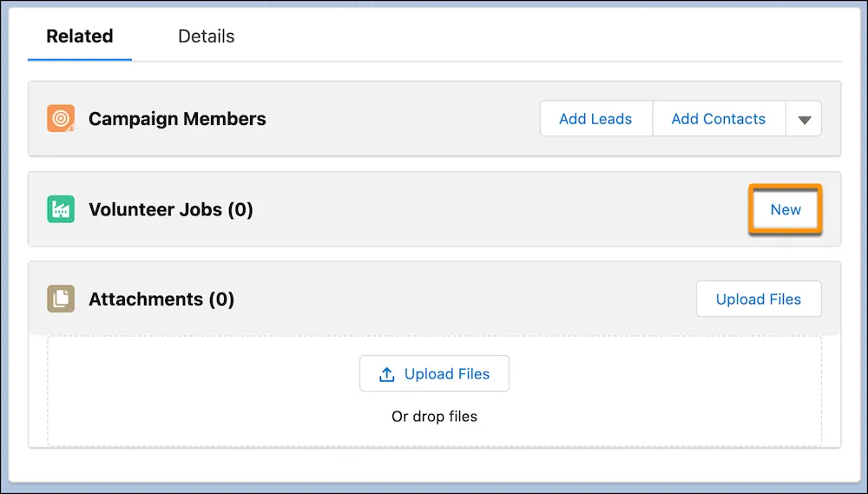Screen dimensions: 868x494
Task: Open the Campaign Members related list heading
Action: [x=177, y=119]
